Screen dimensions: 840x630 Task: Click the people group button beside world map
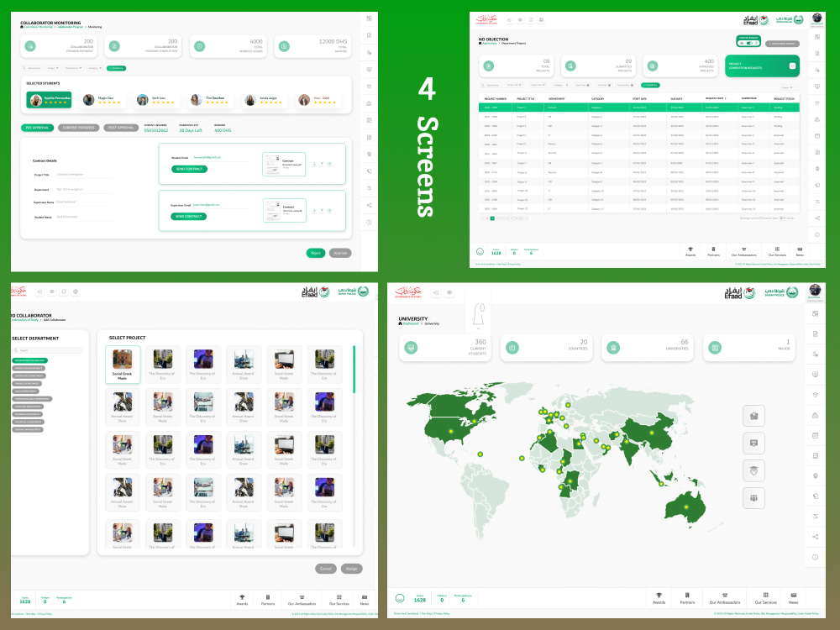click(x=753, y=498)
